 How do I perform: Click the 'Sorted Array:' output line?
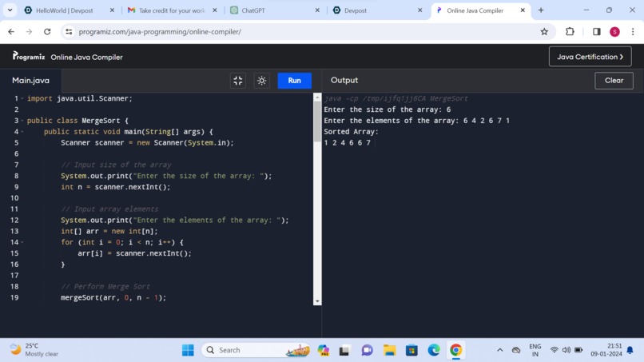click(x=351, y=132)
